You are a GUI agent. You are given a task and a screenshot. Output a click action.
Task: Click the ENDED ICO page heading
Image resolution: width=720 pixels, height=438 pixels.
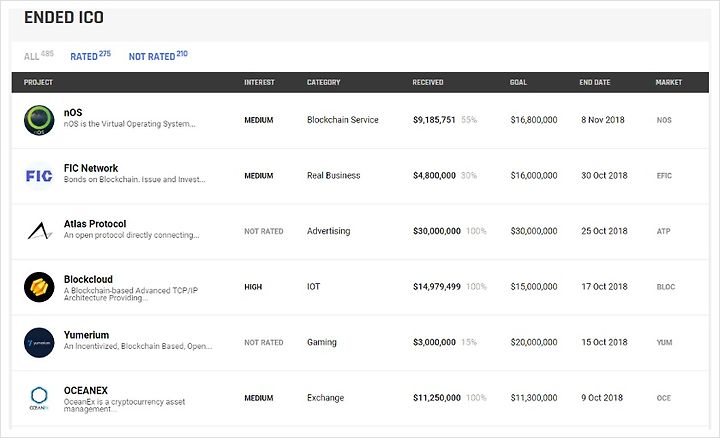coord(64,17)
